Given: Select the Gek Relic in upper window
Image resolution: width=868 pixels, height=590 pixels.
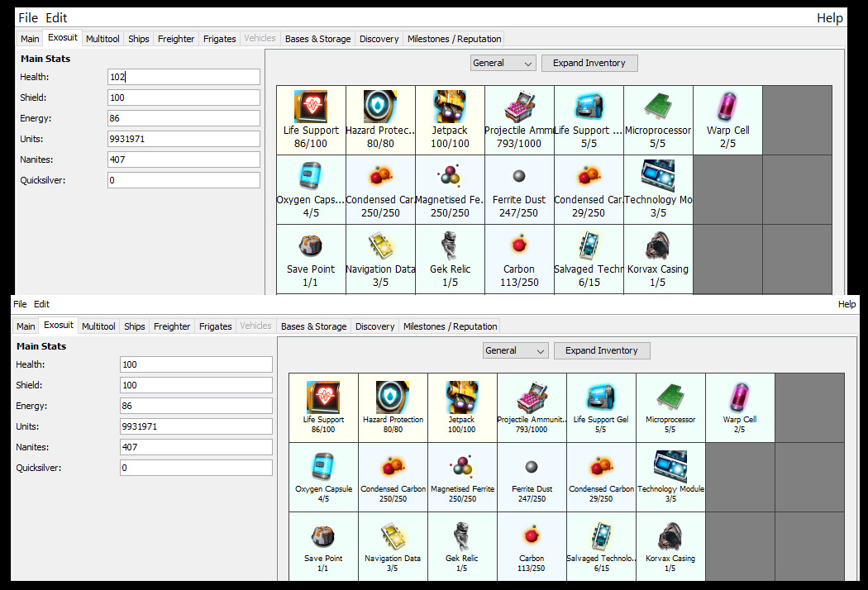Looking at the screenshot, I should pyautogui.click(x=450, y=259).
